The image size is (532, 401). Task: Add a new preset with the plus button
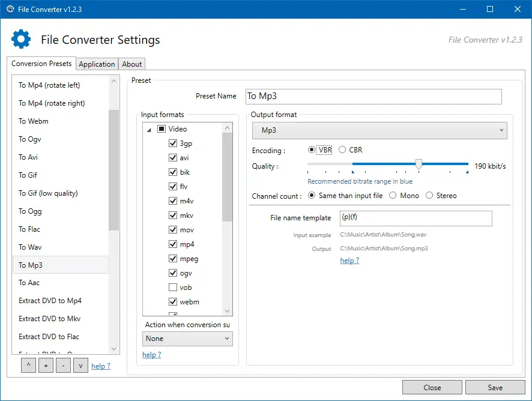coord(46,365)
